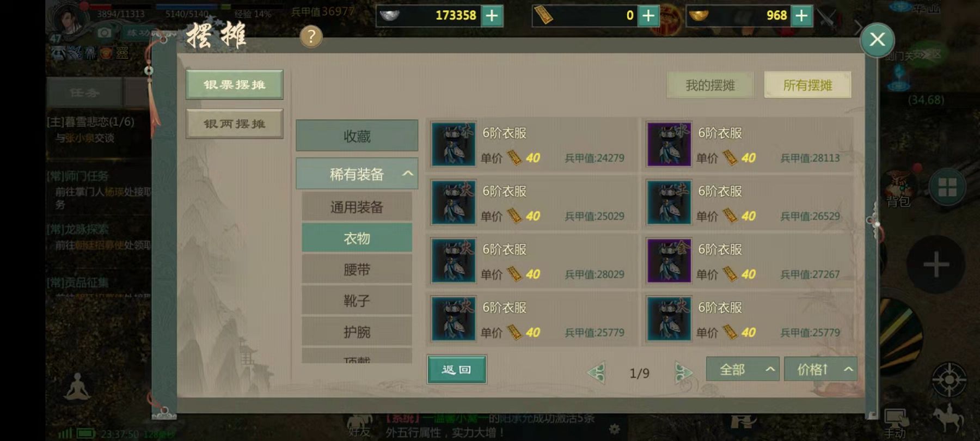
Task: Switch to 我的摆摊 view
Action: [x=710, y=85]
